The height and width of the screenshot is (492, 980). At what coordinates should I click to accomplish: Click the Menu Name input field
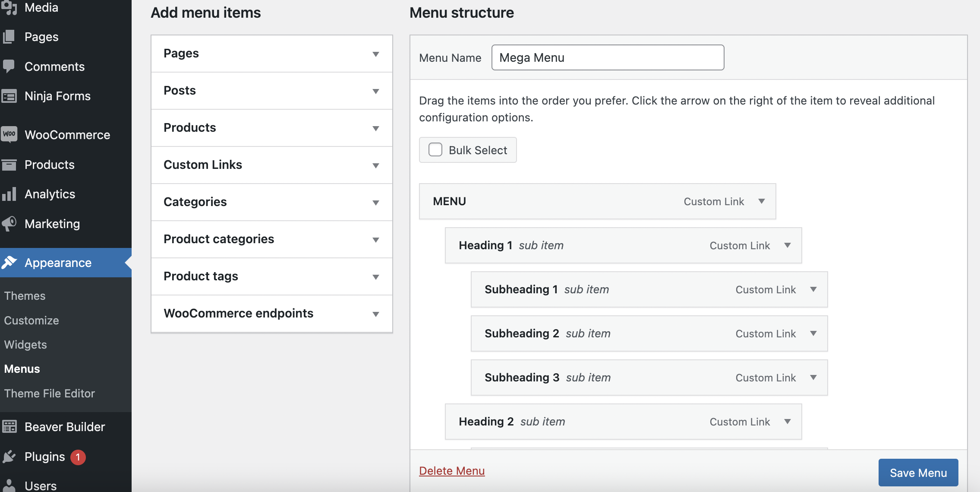point(608,57)
